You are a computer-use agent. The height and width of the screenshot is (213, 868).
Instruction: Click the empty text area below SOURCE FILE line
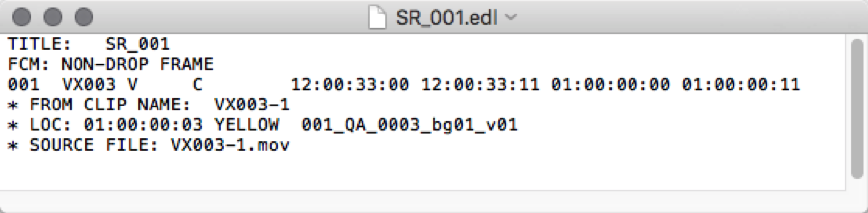tap(422, 172)
